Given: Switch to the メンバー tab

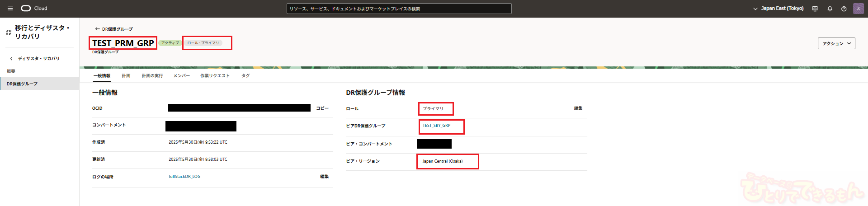Looking at the screenshot, I should [181, 76].
